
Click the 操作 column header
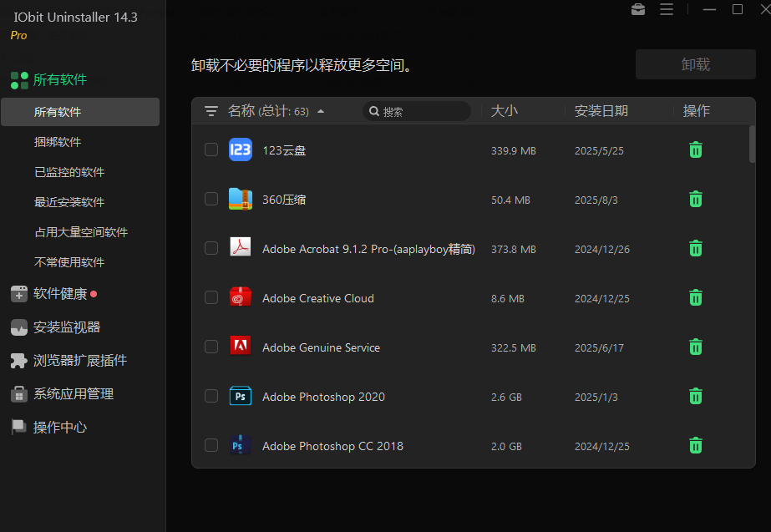click(x=697, y=110)
